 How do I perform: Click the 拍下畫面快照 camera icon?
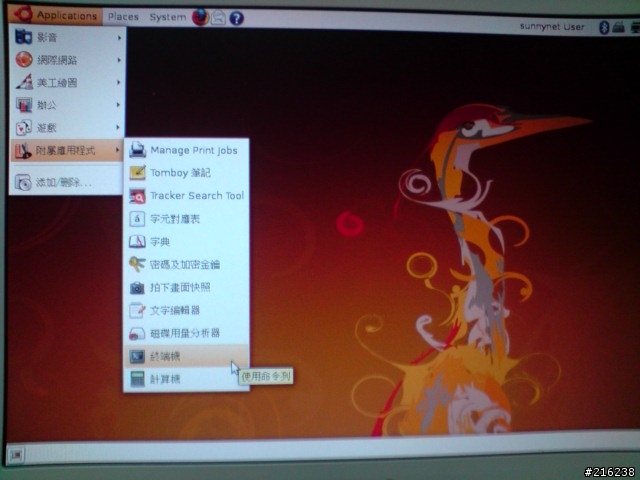coord(137,288)
